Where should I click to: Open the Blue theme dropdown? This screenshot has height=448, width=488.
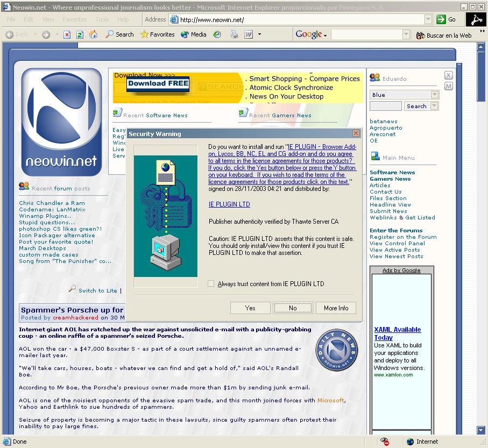435,95
